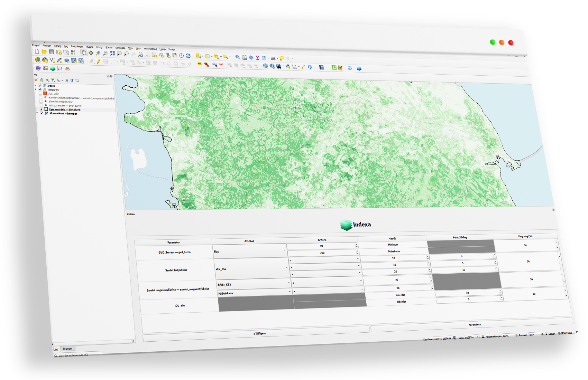Open the Vektor menu

(100, 47)
